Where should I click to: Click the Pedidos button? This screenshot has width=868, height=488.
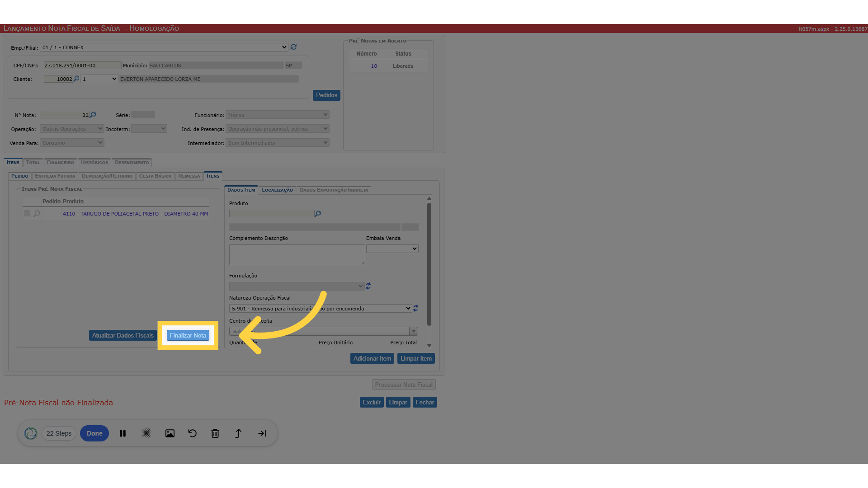click(327, 95)
